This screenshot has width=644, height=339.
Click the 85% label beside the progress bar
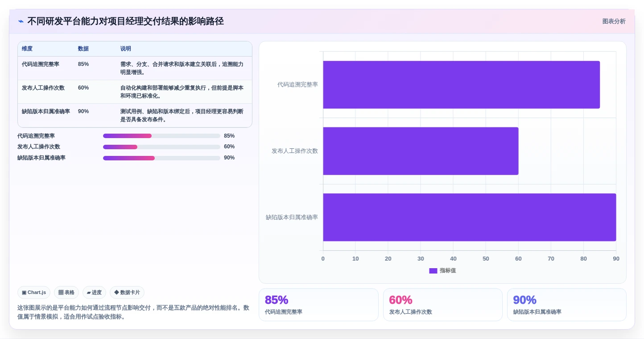point(229,136)
